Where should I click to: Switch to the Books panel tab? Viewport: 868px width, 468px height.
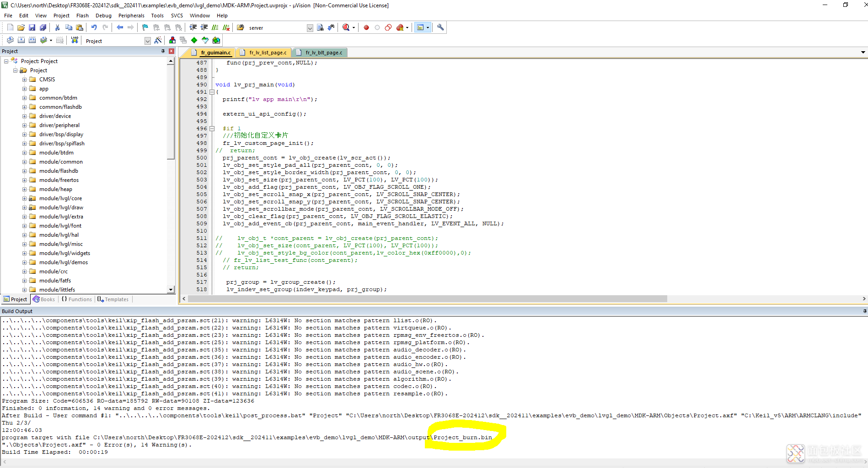click(x=44, y=299)
